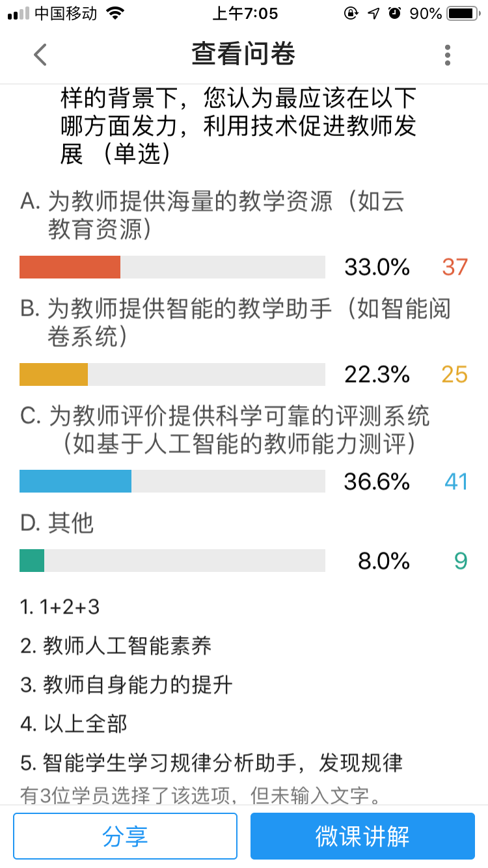Tap the response 教师人工智能素养
This screenshot has height=868, width=488.
pyautogui.click(x=116, y=646)
